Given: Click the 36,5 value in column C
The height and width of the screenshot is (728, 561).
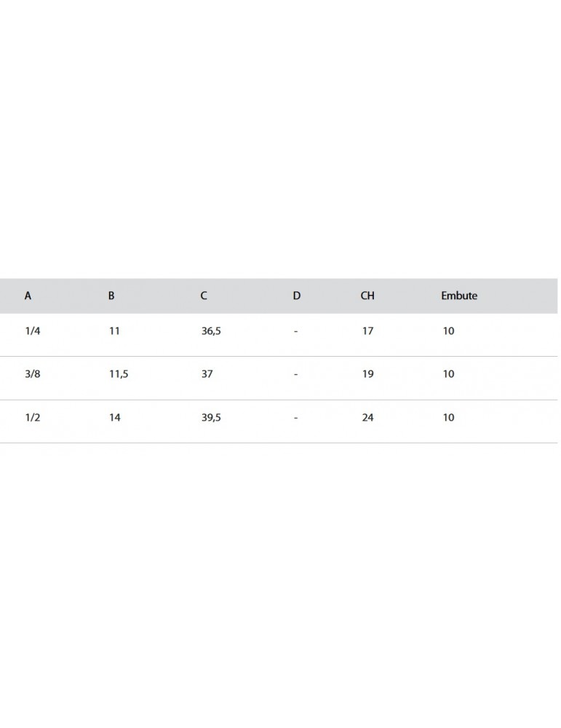Looking at the screenshot, I should [x=211, y=331].
